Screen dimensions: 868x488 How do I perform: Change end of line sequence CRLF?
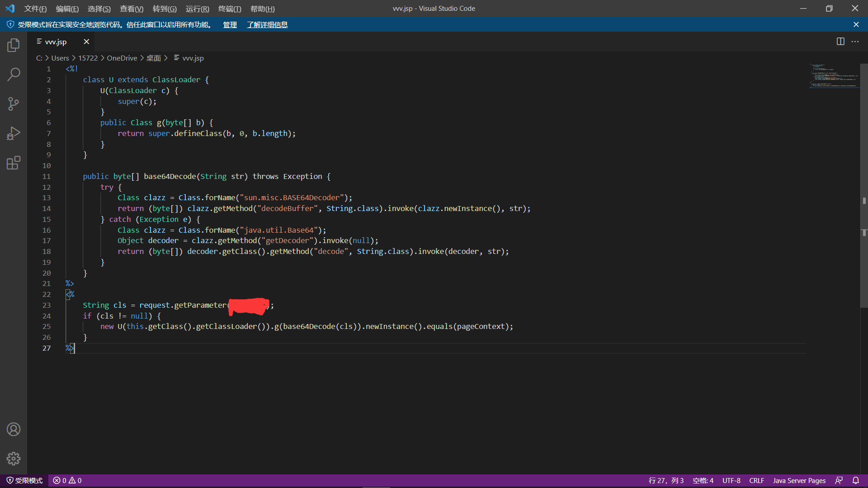click(x=756, y=480)
